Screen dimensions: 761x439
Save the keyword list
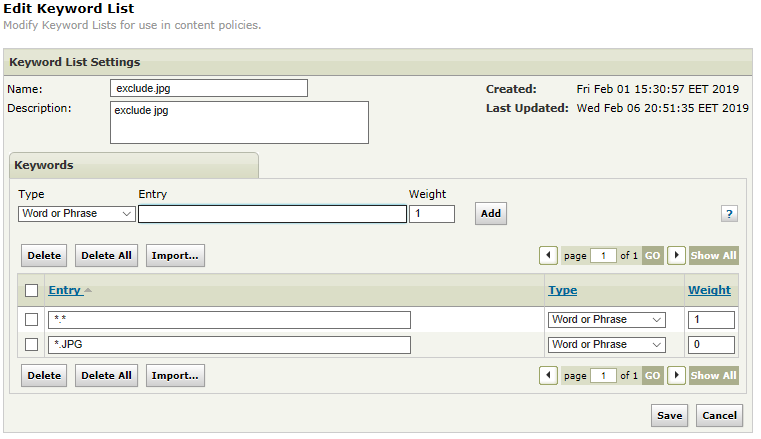669,416
